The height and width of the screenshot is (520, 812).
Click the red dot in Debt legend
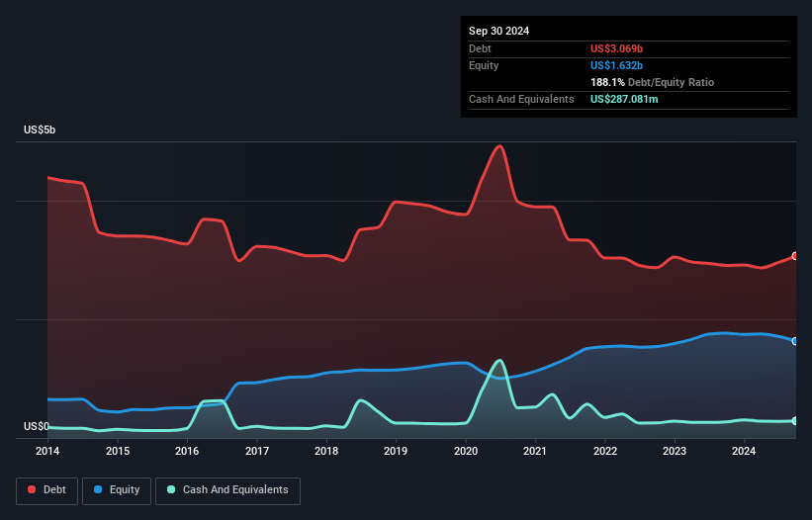tap(32, 489)
